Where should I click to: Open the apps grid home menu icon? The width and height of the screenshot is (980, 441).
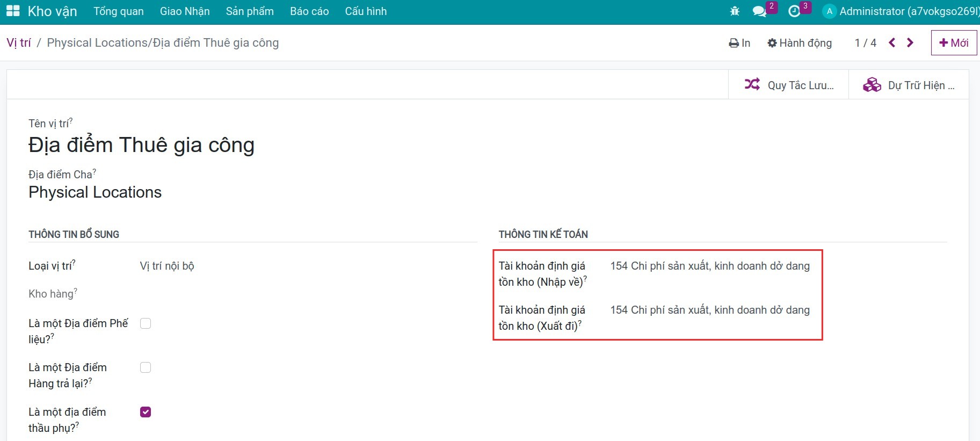pos(13,11)
